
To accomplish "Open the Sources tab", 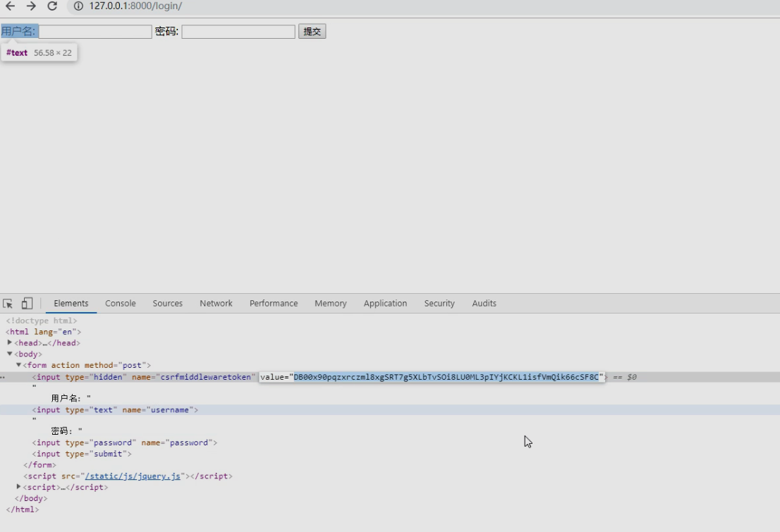I will 168,303.
